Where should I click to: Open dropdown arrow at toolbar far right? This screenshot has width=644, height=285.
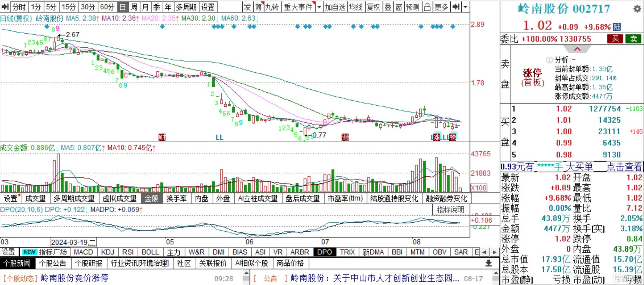coord(465,7)
